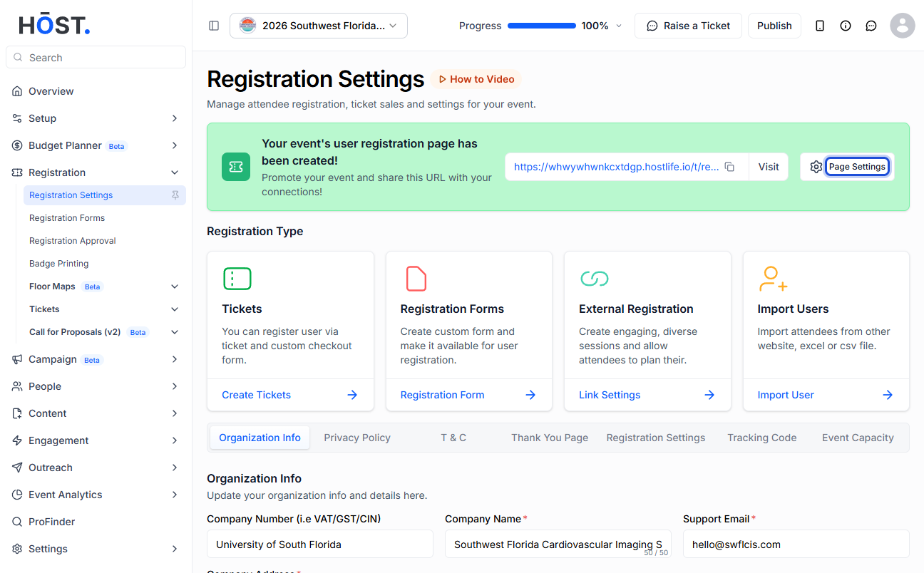
Task: Click the Visit button
Action: 769,167
